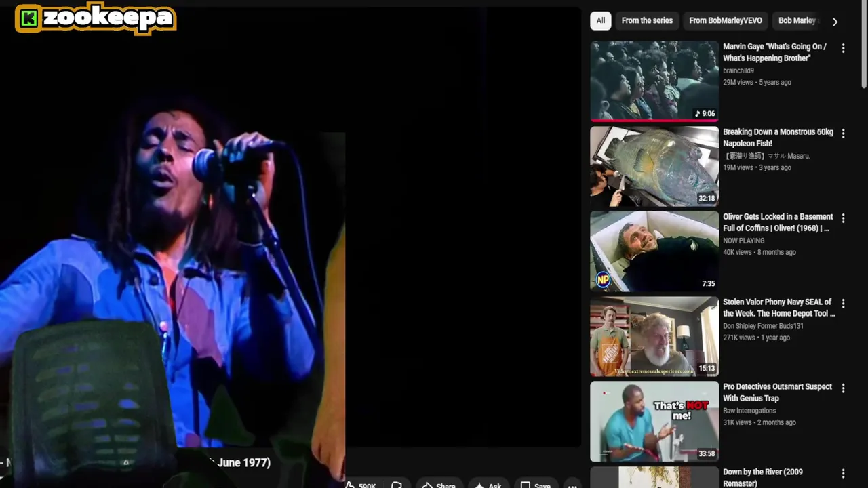Open the Ask AI button
Viewport: 868px width, 488px height.
click(488, 485)
